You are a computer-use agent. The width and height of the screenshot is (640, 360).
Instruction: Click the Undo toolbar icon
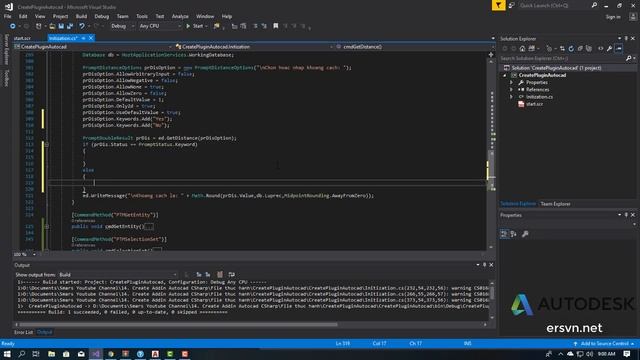point(82,26)
